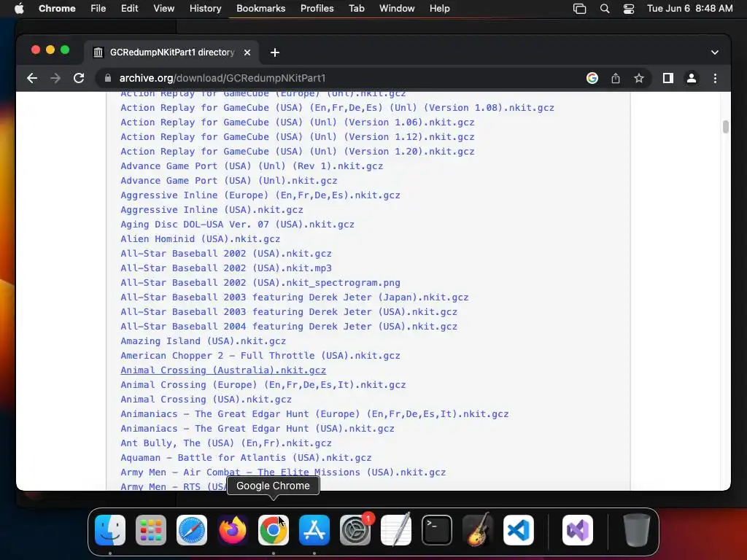This screenshot has height=560, width=747.
Task: Open All-Star Baseball 2002 spectrogram.png link
Action: point(260,283)
